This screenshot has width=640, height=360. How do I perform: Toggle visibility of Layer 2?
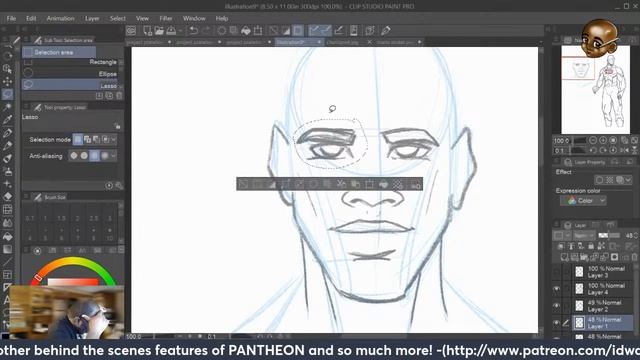[x=556, y=306]
